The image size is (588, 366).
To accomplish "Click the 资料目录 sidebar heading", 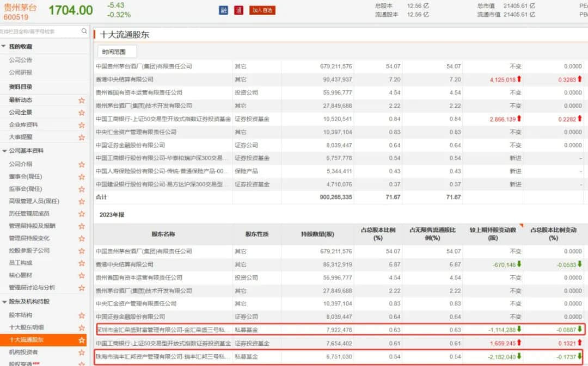I will click(21, 86).
